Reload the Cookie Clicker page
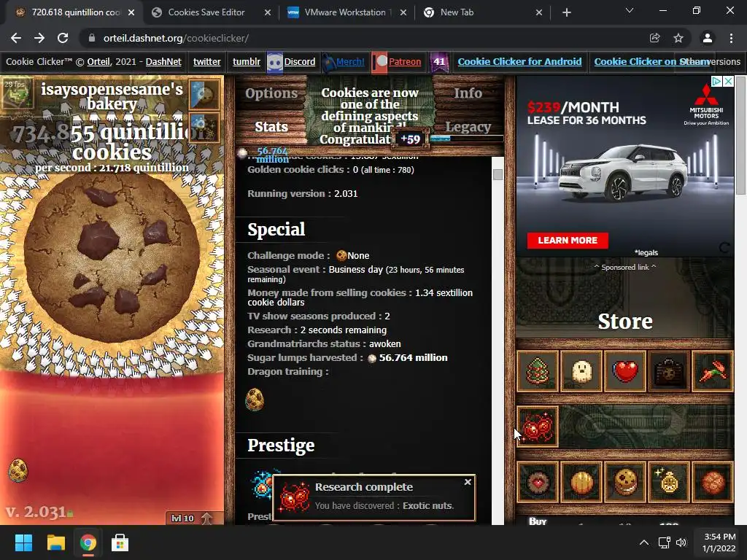Viewport: 747px width, 560px height. pos(63,38)
